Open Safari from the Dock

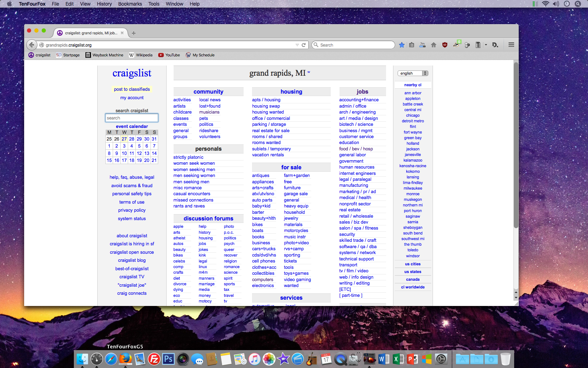click(x=111, y=359)
